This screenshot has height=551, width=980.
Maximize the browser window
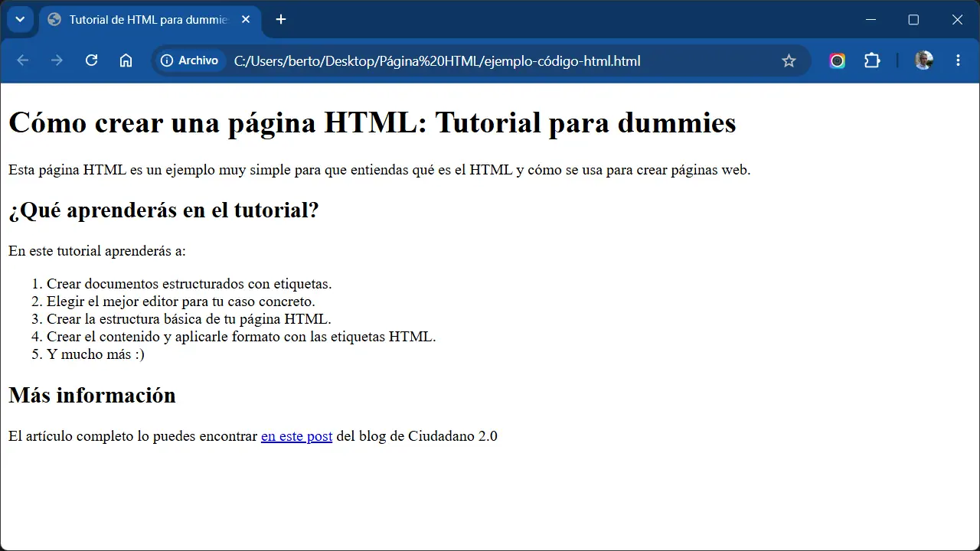(x=913, y=20)
